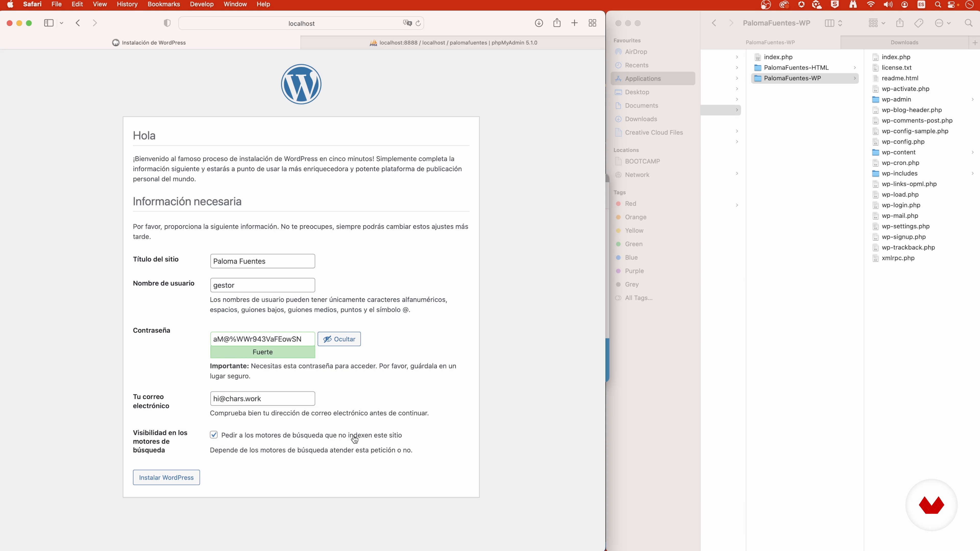Click Instalar WordPress button
This screenshot has width=980, height=551.
(166, 477)
